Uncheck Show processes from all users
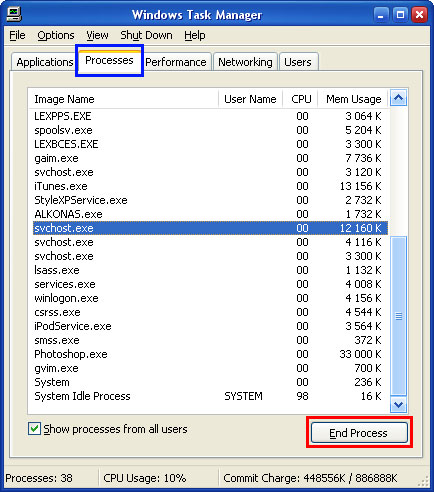 (x=34, y=429)
